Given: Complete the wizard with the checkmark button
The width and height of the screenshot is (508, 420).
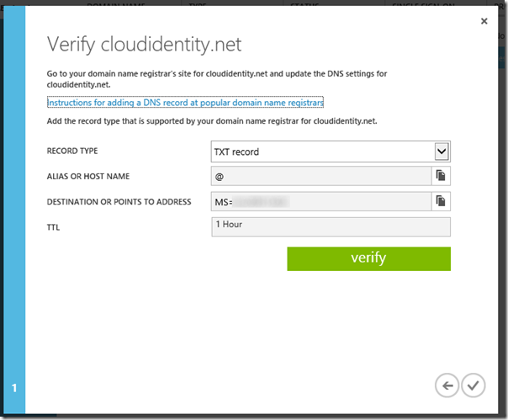Looking at the screenshot, I should 473,385.
